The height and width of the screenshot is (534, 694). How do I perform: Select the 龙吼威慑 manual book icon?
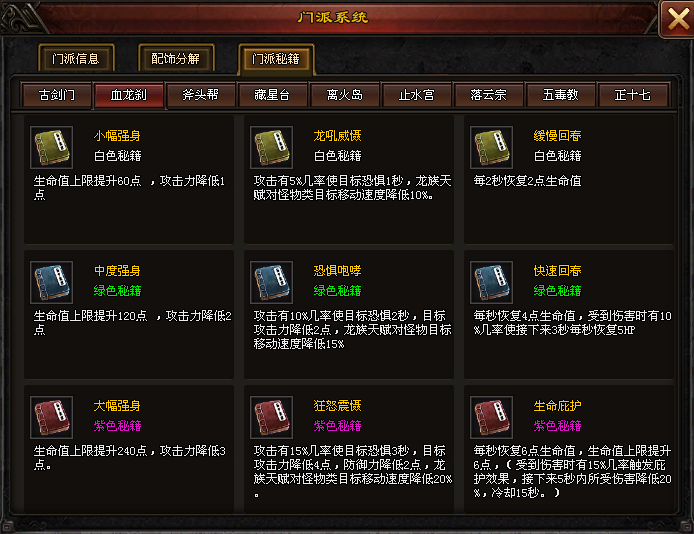pyautogui.click(x=271, y=147)
